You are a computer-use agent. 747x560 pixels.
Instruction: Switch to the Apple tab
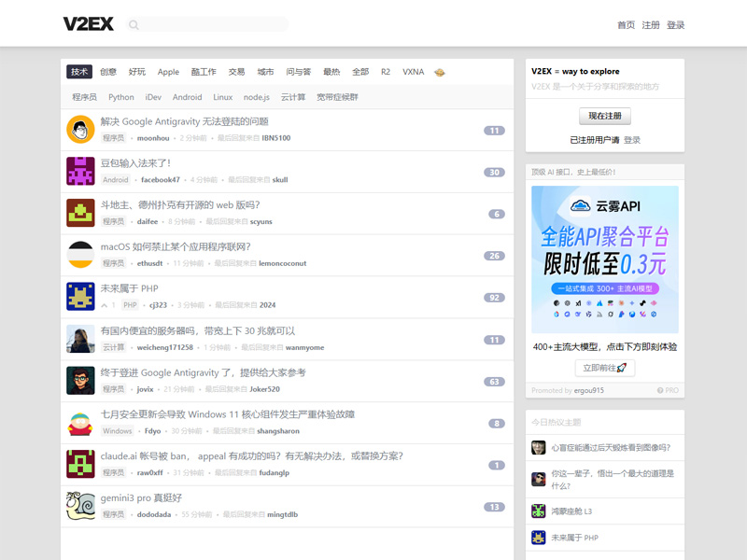coord(168,72)
